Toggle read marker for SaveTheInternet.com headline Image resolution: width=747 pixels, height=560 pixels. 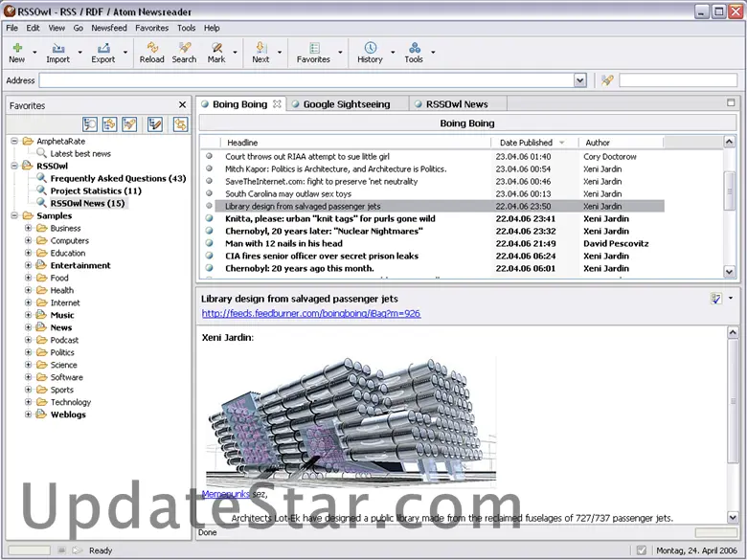[209, 181]
